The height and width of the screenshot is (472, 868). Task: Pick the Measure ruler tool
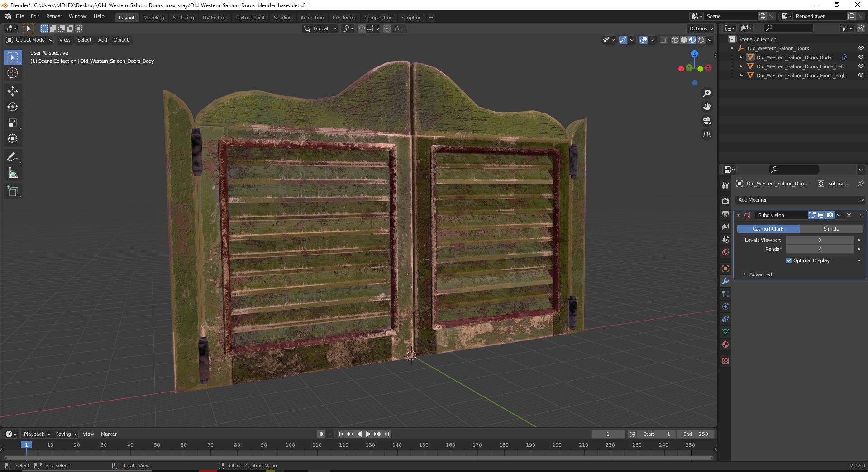tap(13, 173)
